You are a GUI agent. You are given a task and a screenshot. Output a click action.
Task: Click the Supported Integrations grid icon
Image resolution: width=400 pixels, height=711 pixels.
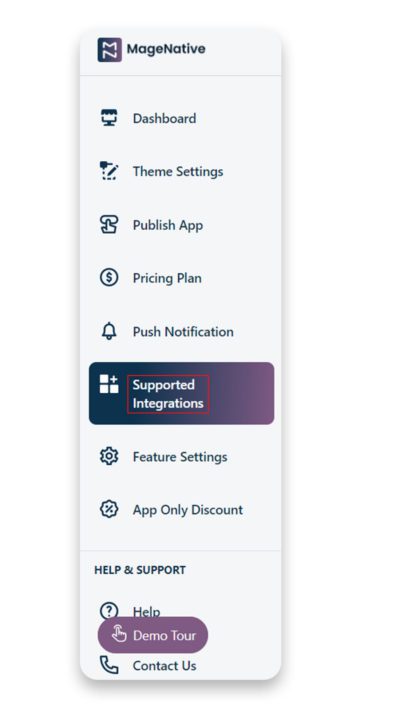click(109, 384)
